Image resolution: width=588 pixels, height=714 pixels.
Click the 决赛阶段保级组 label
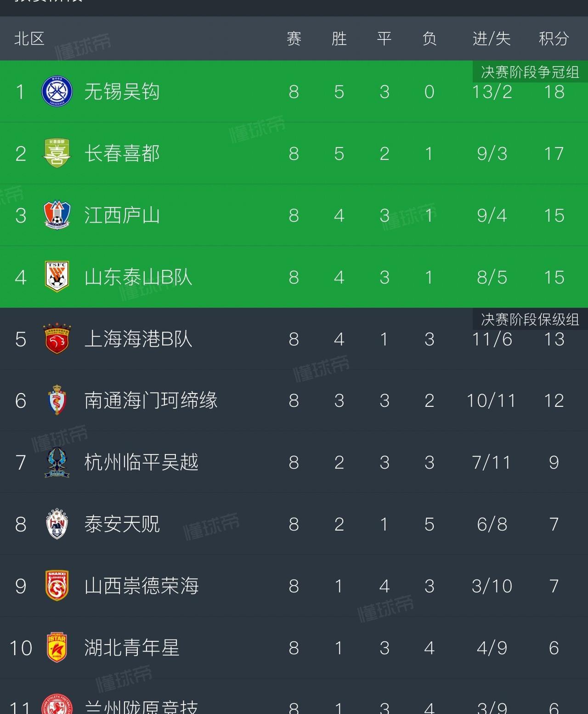[530, 319]
